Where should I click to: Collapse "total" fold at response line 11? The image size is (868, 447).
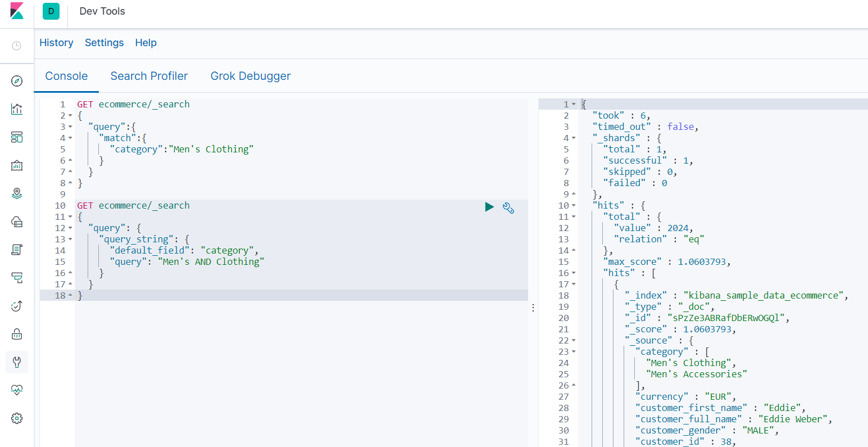(x=574, y=217)
